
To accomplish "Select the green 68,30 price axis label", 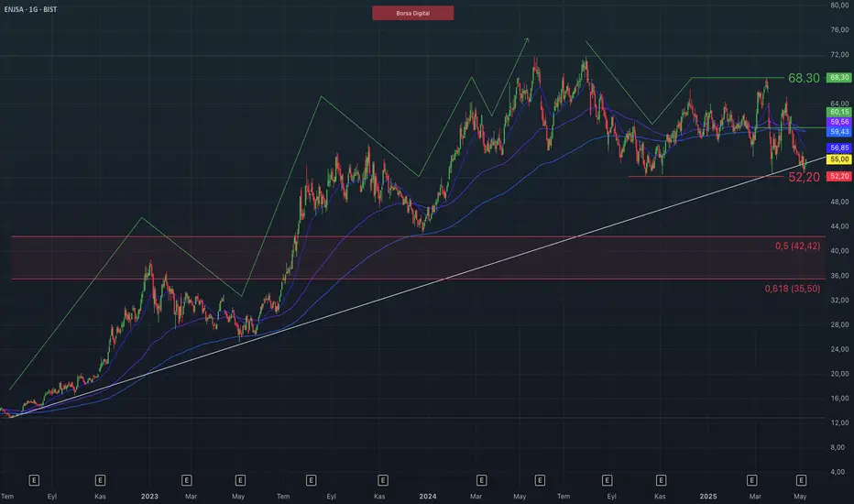I will coord(838,78).
